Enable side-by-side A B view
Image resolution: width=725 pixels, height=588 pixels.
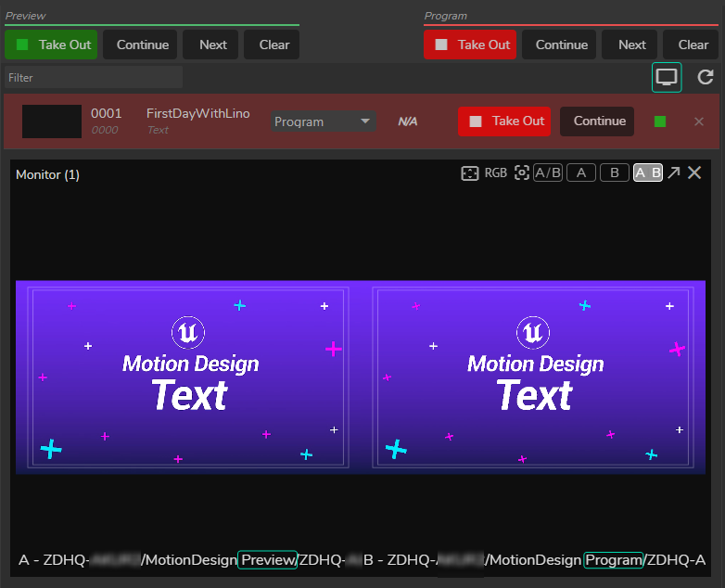(x=648, y=173)
